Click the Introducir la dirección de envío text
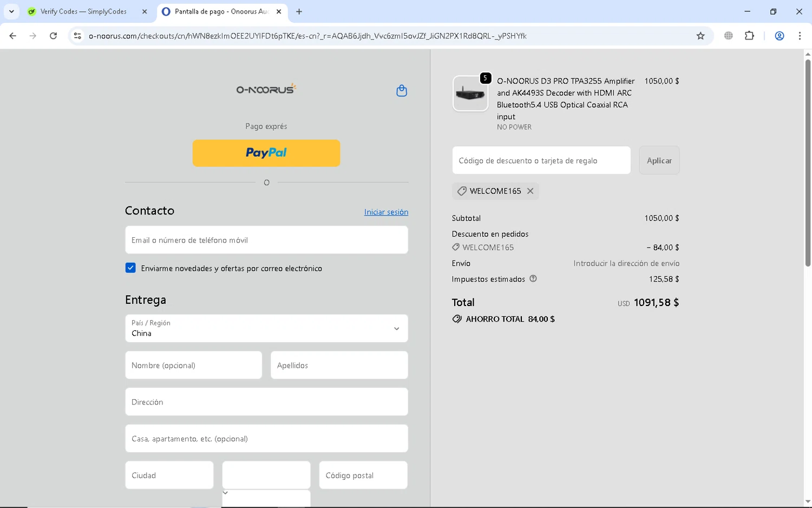812x508 pixels. (x=626, y=263)
